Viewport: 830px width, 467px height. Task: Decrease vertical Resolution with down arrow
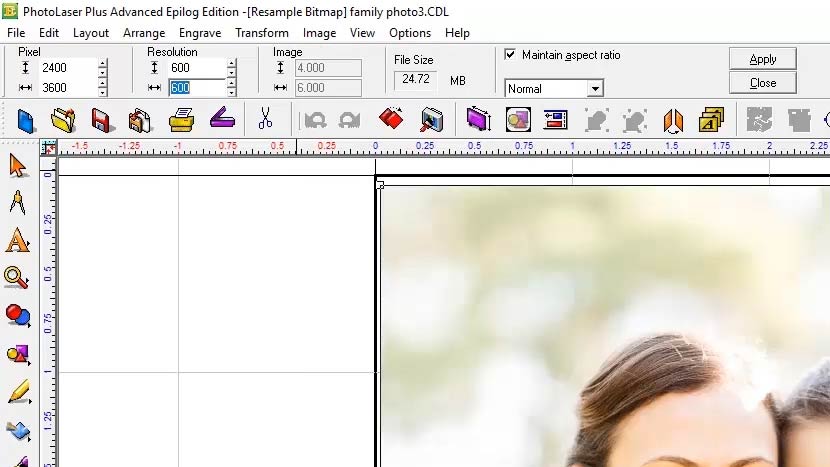pos(232,74)
